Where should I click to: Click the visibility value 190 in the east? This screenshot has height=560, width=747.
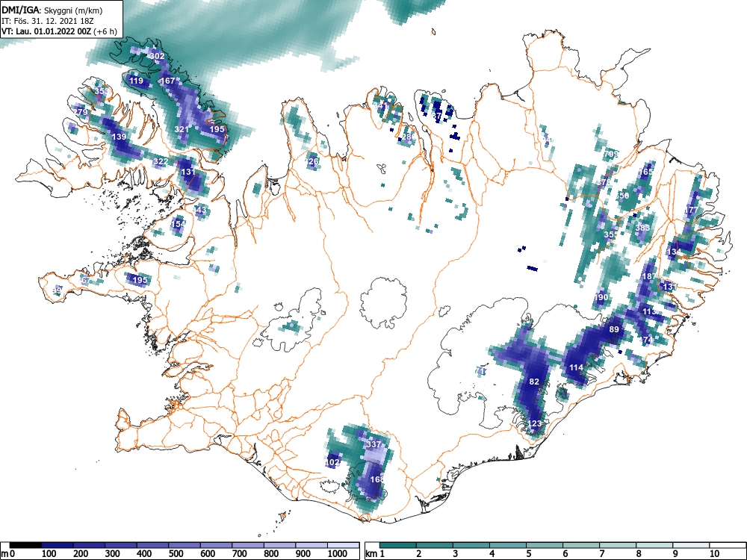point(601,297)
